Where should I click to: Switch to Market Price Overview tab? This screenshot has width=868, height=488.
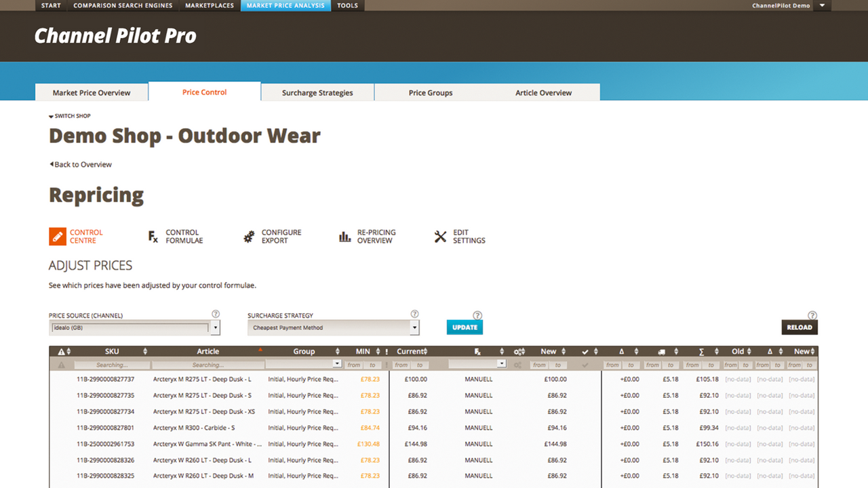pyautogui.click(x=92, y=93)
